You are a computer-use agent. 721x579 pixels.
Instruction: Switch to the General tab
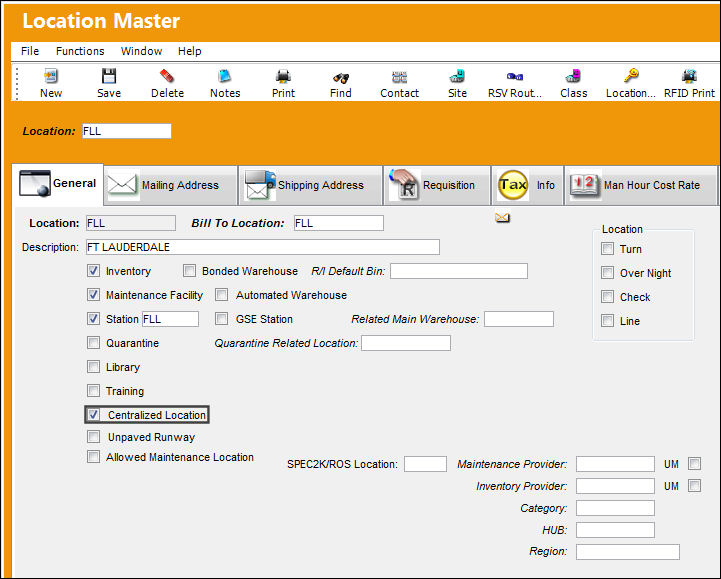click(57, 183)
